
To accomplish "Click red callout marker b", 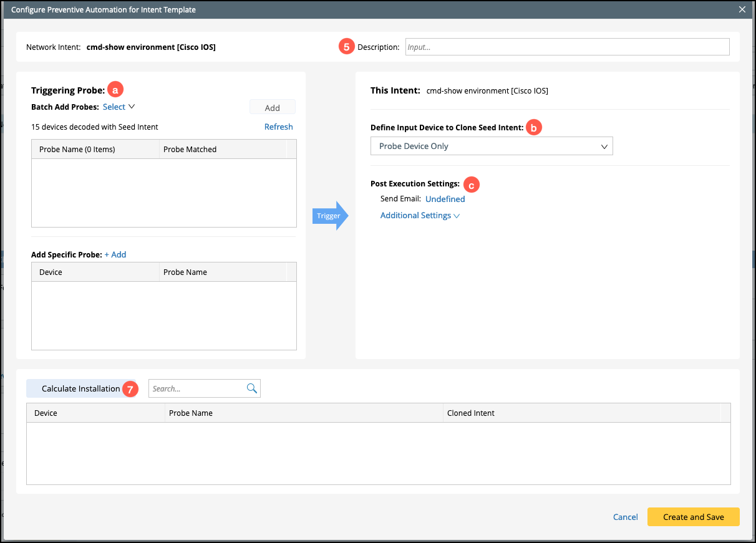I will pos(533,128).
